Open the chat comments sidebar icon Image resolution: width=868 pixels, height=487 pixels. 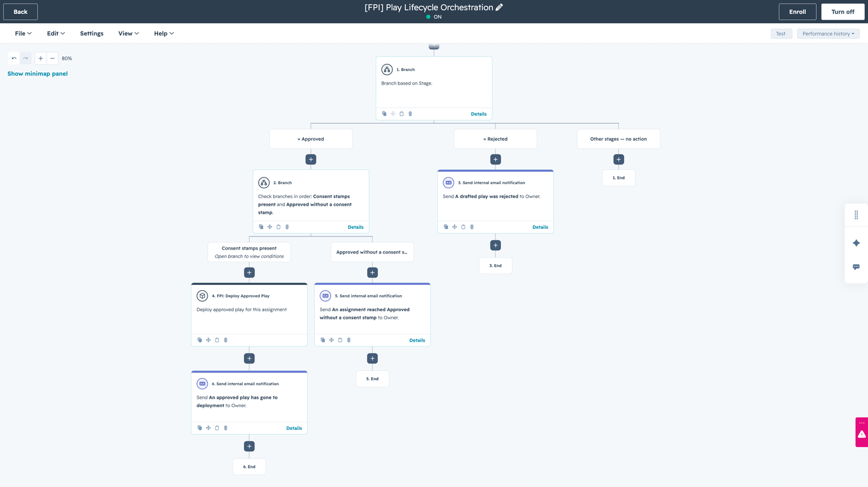856,267
